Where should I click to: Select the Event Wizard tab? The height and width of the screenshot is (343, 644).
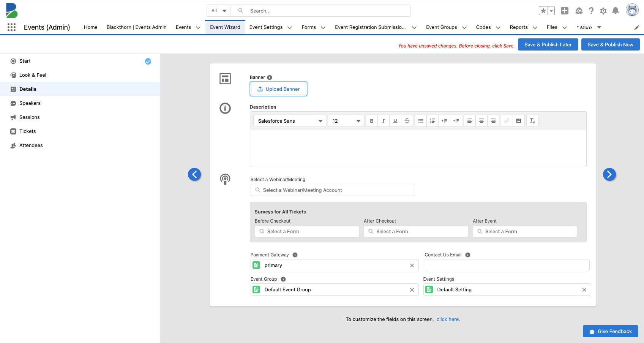225,27
